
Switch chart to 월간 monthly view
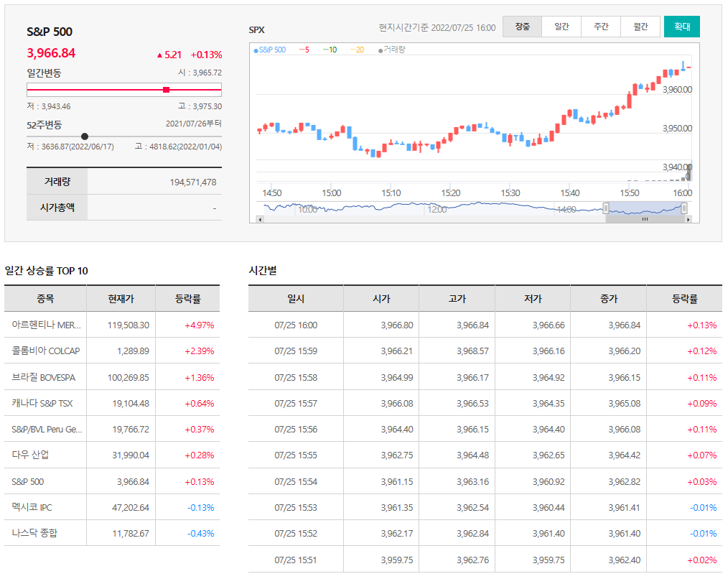[x=640, y=27]
